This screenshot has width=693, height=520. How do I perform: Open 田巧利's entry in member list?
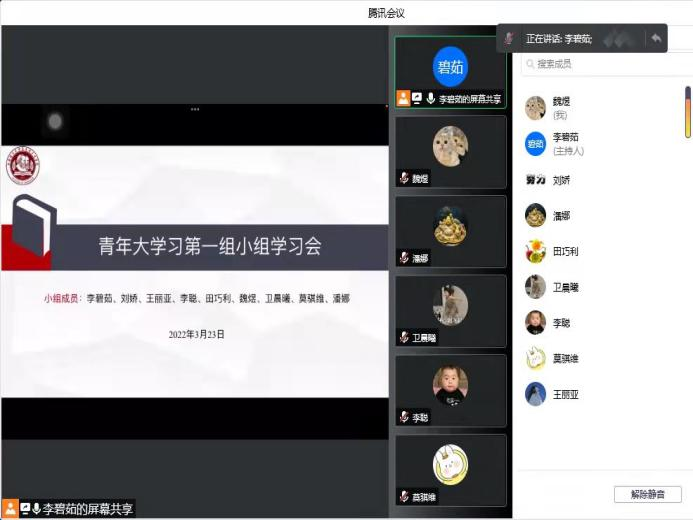click(566, 252)
